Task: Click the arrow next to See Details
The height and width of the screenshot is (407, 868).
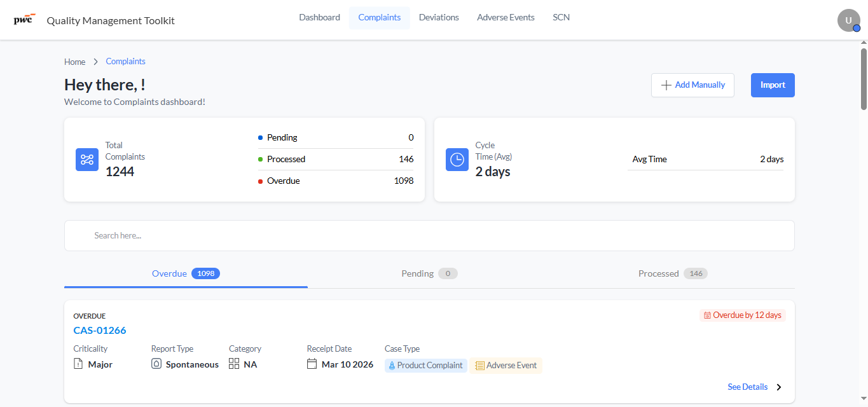Action: (x=779, y=387)
